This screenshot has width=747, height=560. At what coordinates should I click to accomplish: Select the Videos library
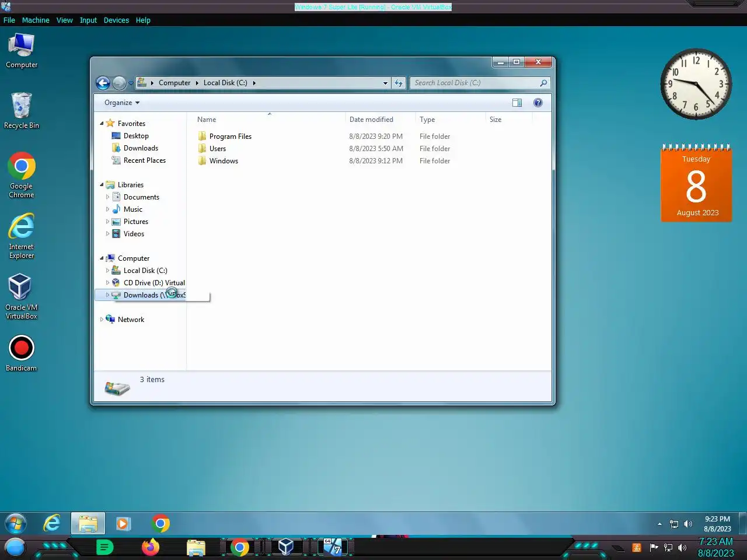[x=134, y=234]
